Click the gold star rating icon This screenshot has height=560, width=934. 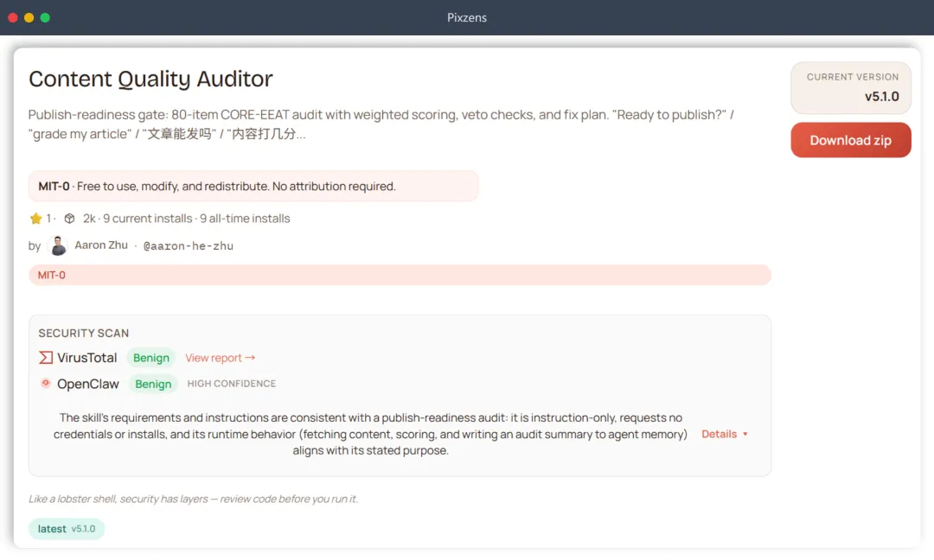35,219
